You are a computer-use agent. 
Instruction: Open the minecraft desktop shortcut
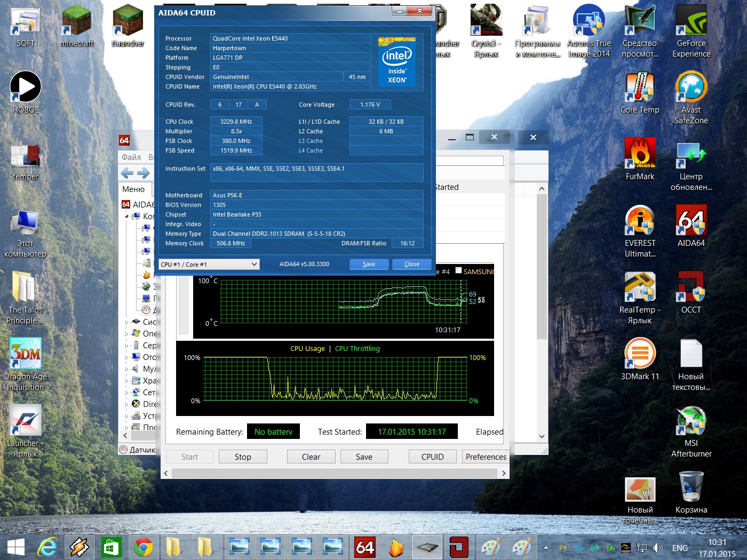[77, 26]
